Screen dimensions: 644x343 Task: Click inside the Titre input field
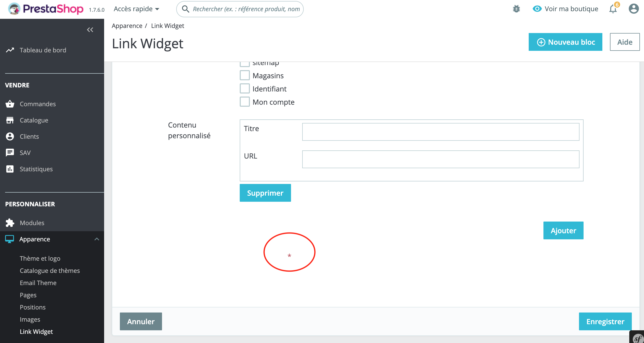tap(440, 132)
